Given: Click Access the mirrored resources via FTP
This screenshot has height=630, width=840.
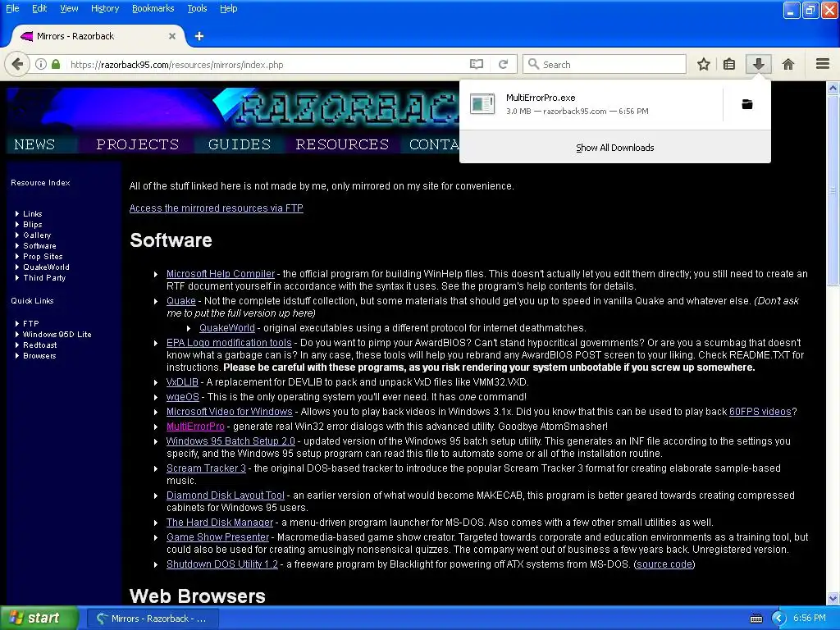Looking at the screenshot, I should pos(216,208).
